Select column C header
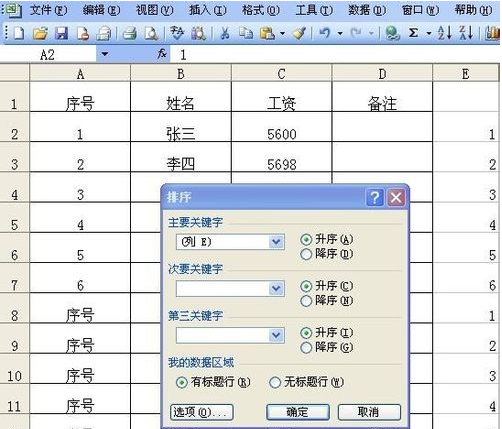 (281, 73)
